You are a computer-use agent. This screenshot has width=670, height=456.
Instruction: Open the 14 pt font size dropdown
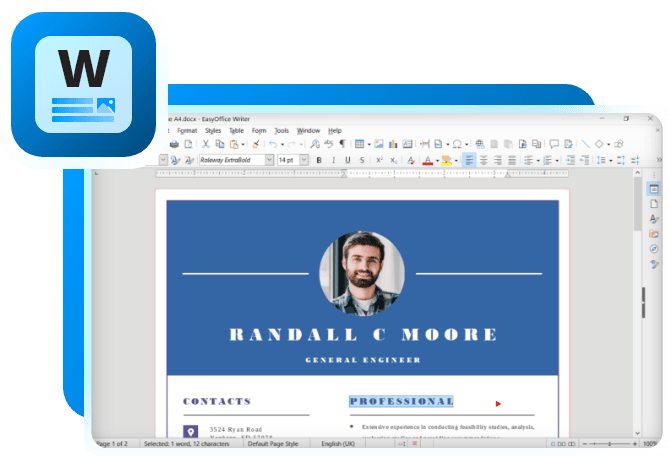pos(305,160)
